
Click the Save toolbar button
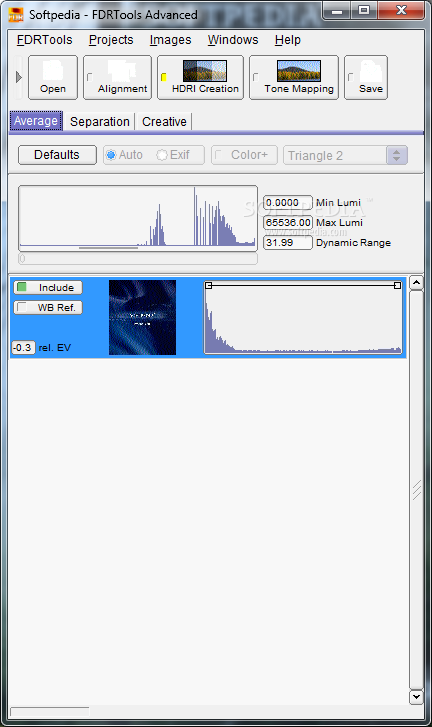coord(366,77)
